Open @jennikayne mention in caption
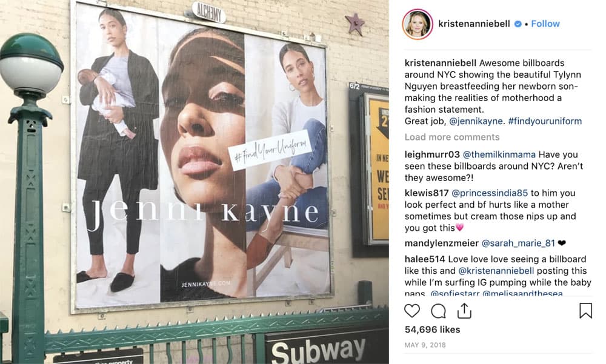The image size is (606, 364). pos(476,121)
